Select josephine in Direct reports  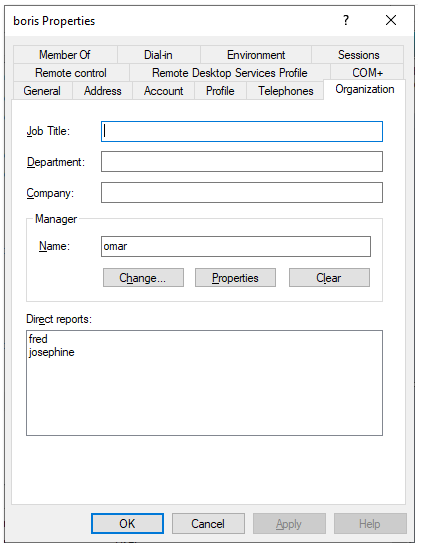52,352
